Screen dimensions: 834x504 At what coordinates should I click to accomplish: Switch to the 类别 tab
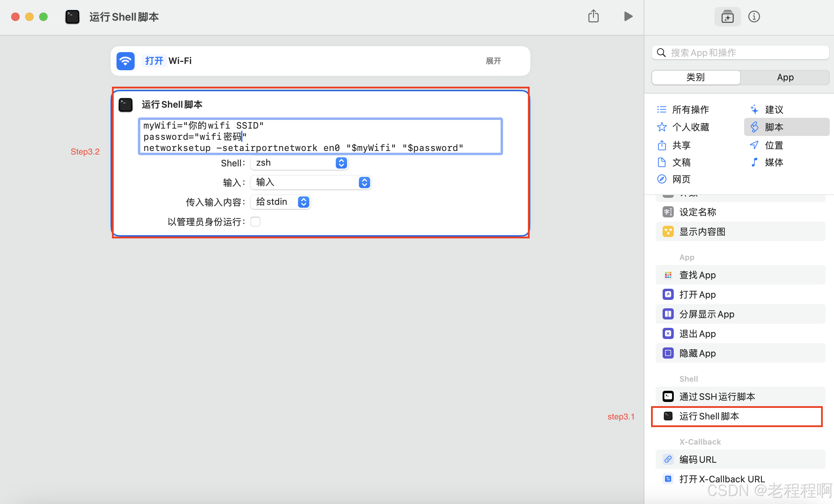[695, 77]
